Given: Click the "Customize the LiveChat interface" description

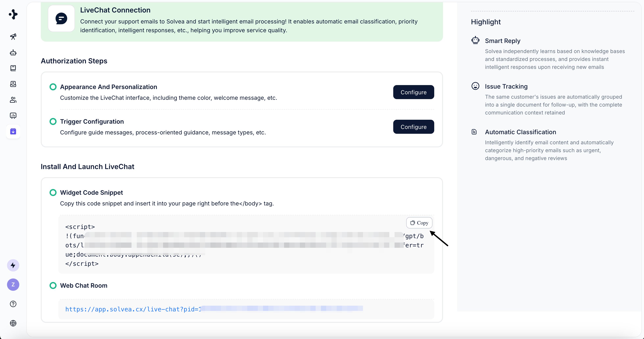Looking at the screenshot, I should pos(169,98).
